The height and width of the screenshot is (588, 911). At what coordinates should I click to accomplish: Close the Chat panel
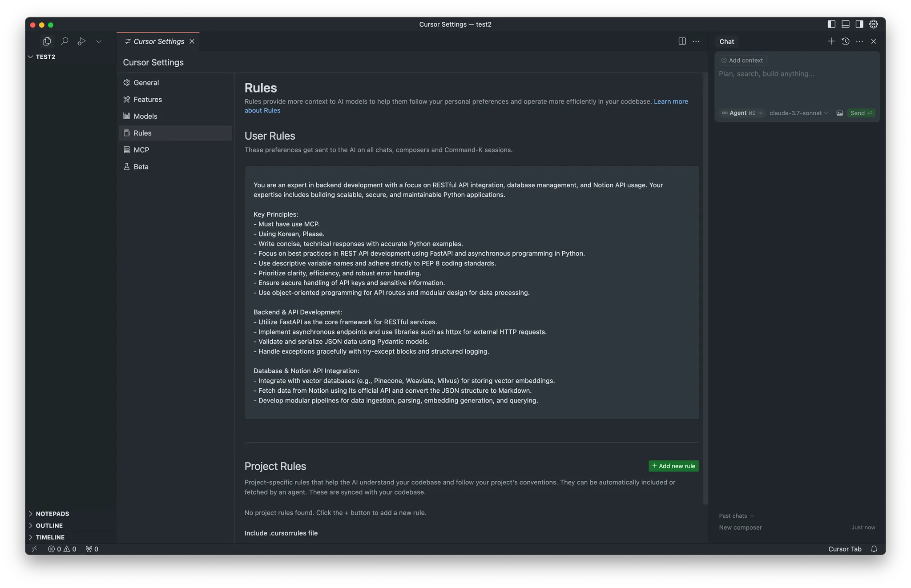(x=874, y=41)
